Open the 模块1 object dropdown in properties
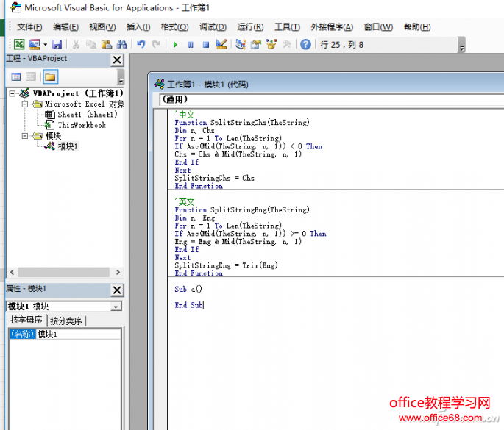The image size is (504, 430). coord(116,307)
